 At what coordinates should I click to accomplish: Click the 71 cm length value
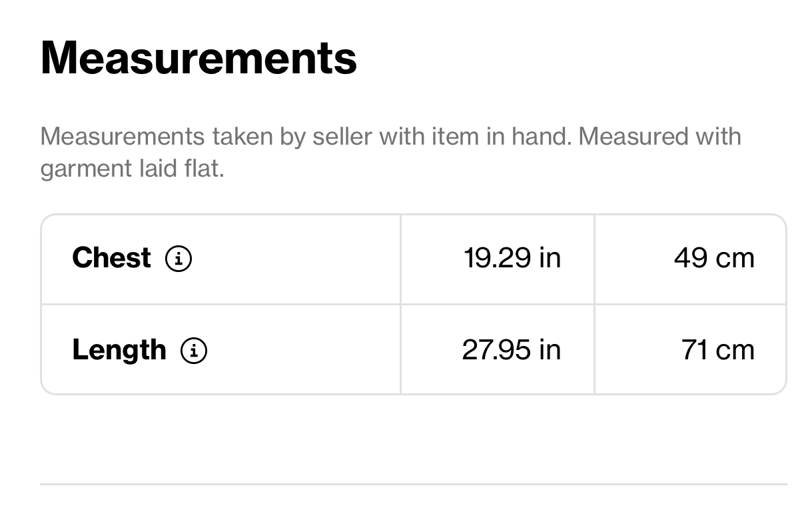click(718, 350)
